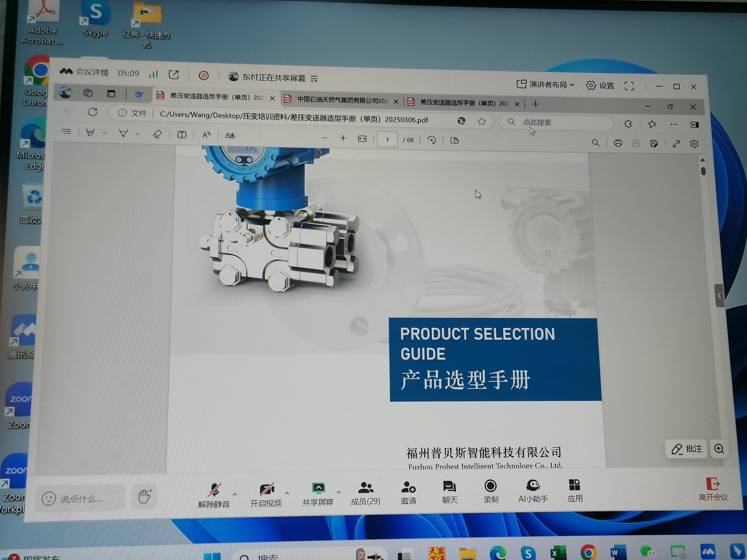Image resolution: width=747 pixels, height=560 pixels.
Task: Rotate the PDF page
Action: pos(432,140)
